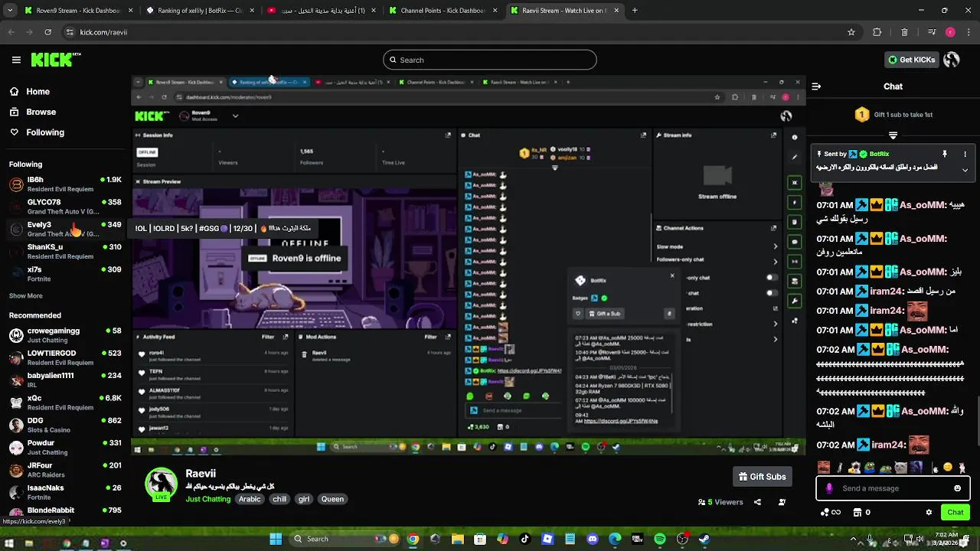The width and height of the screenshot is (980, 551).
Task: Click the Raevii live avatar
Action: pos(161,484)
